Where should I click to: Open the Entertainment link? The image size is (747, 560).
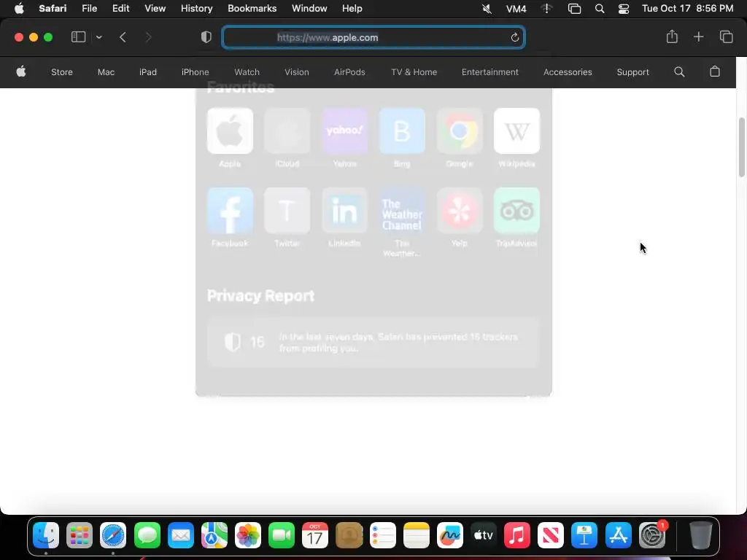coord(489,72)
